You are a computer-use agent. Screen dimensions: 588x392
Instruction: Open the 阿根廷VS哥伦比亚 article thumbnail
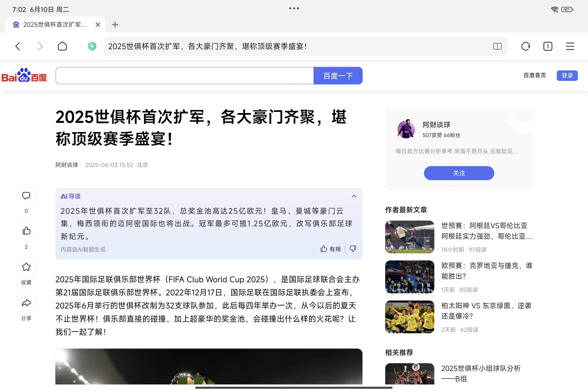tap(410, 237)
